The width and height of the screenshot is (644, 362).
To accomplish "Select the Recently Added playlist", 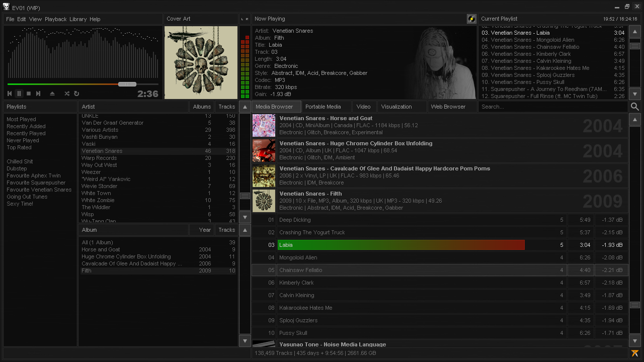I will click(26, 126).
